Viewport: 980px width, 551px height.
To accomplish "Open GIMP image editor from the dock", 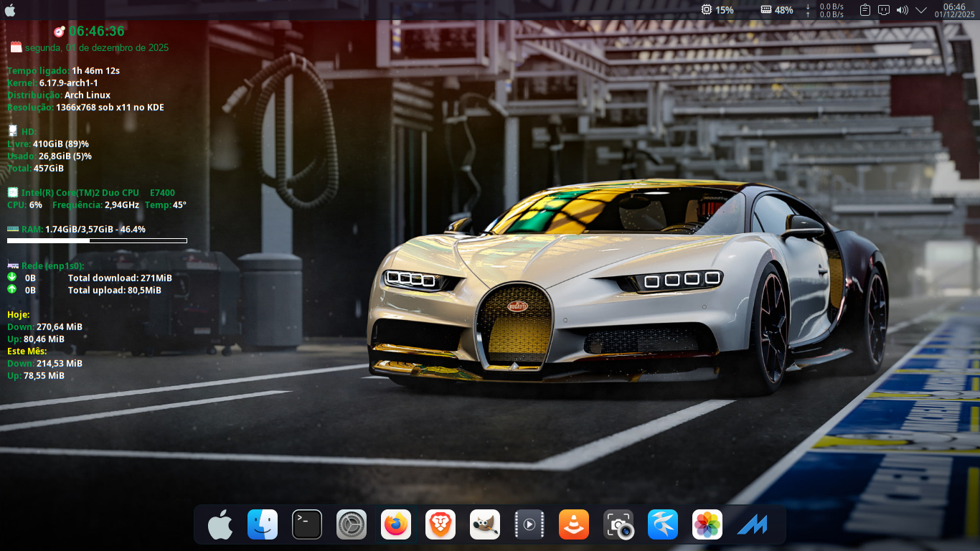I will (485, 524).
